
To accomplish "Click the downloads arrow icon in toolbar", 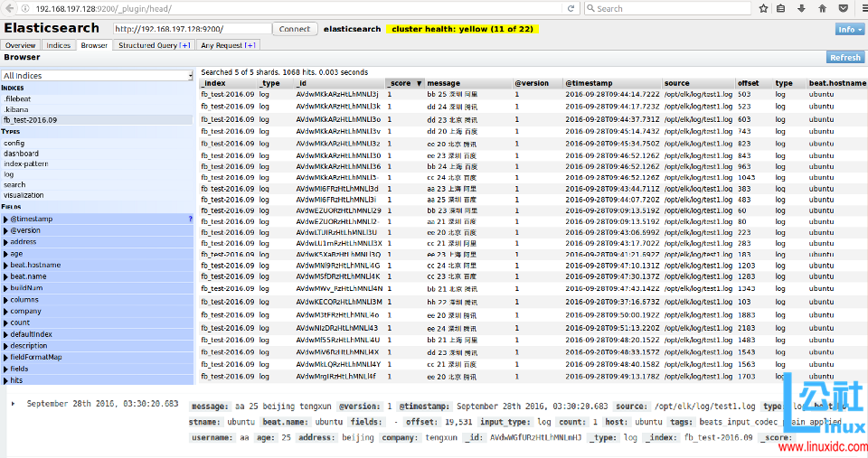I will pos(802,8).
